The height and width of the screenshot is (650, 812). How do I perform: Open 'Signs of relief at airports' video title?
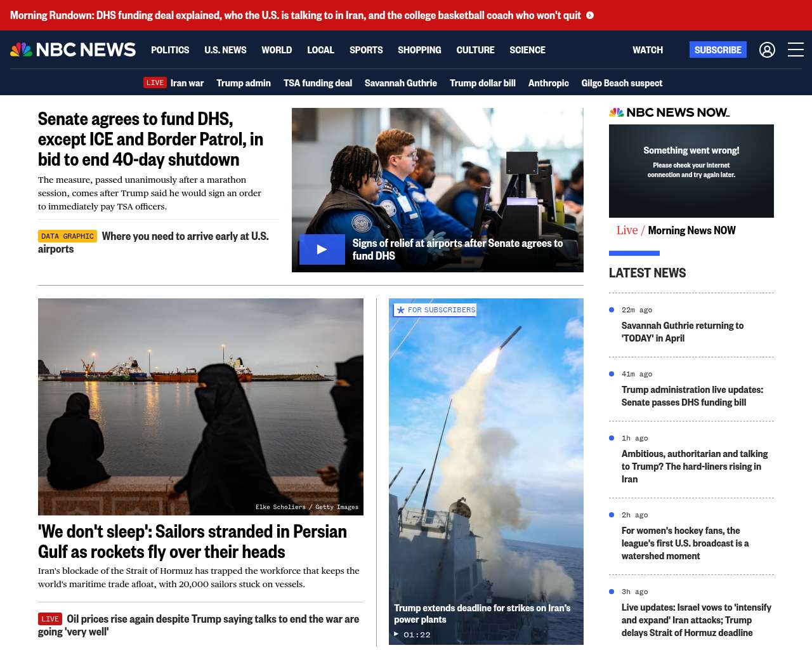pyautogui.click(x=457, y=249)
